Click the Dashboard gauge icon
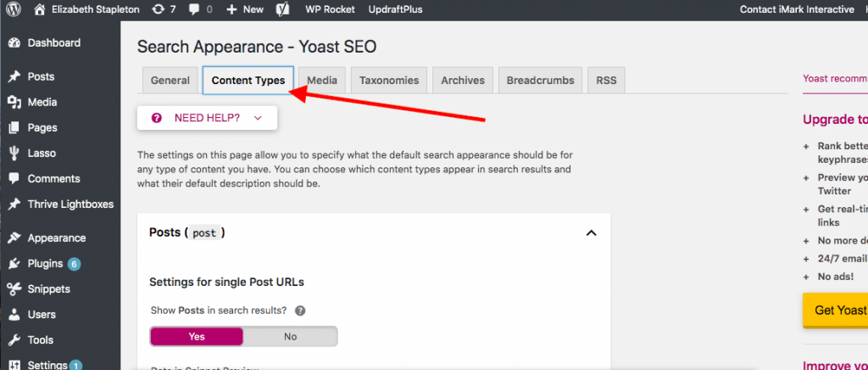Viewport: 868px width, 370px height. pos(14,43)
